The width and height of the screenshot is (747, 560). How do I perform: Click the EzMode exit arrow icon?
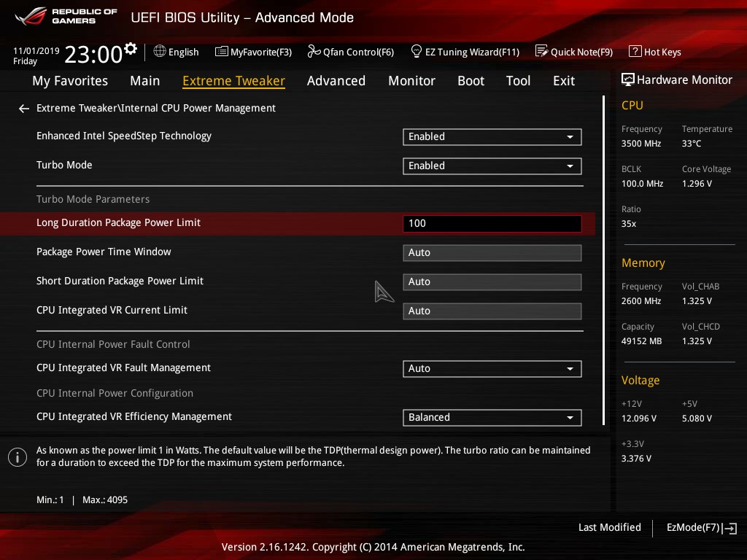coord(729,528)
